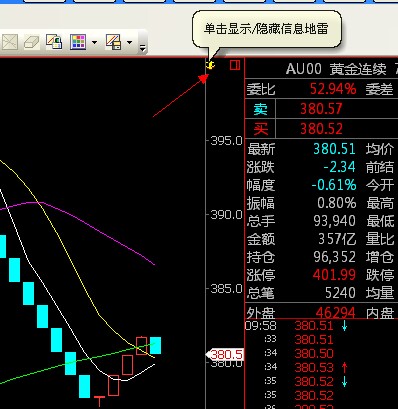
Task: Click the 委差 label
Action: pos(379,89)
